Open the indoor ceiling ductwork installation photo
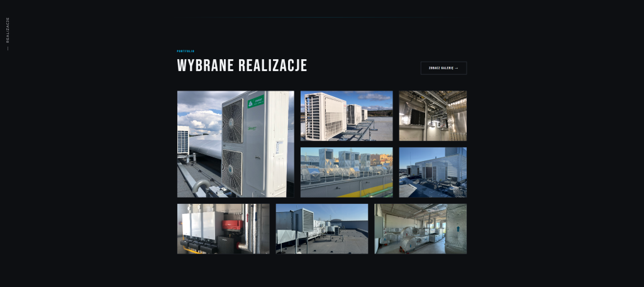 point(433,116)
